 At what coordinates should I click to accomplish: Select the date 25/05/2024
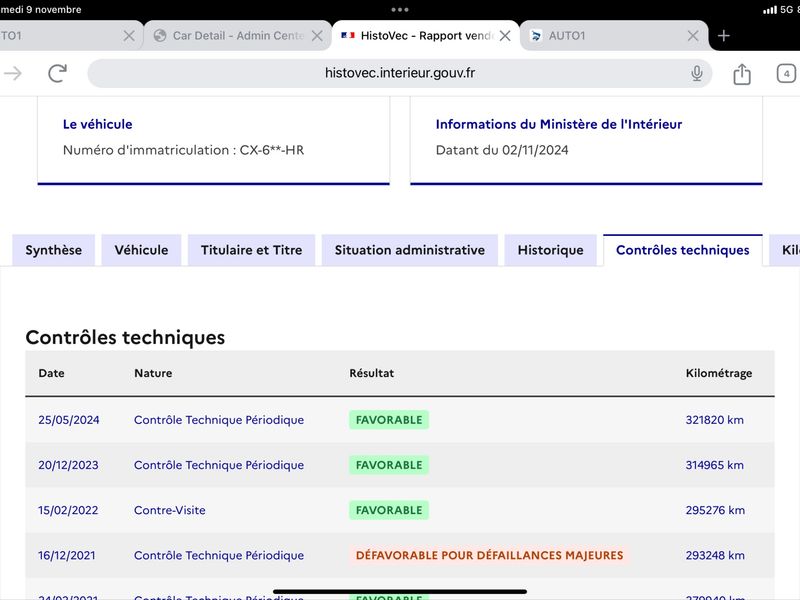point(69,420)
